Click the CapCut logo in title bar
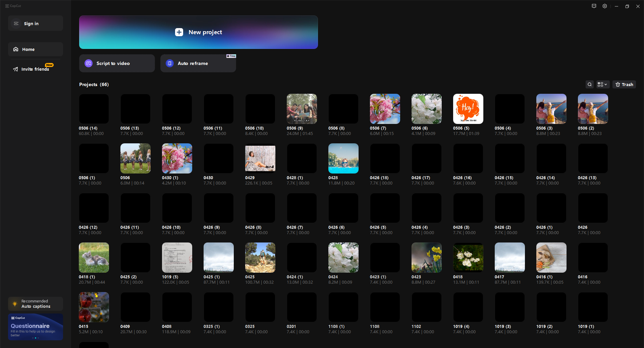The height and width of the screenshot is (348, 644). coord(13,6)
